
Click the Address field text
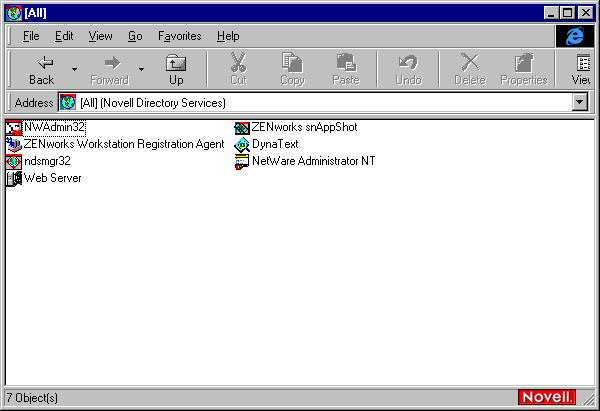pos(153,103)
